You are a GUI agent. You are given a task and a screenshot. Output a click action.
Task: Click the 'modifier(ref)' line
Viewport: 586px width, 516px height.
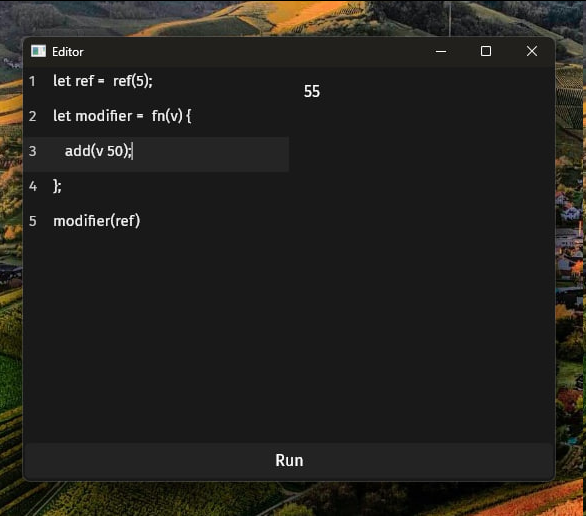[96, 221]
